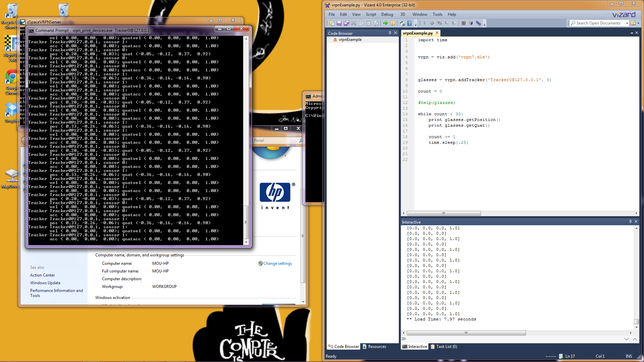Image resolution: width=644 pixels, height=362 pixels.
Task: Click the find-in-files folder search icon
Action: click(x=633, y=23)
